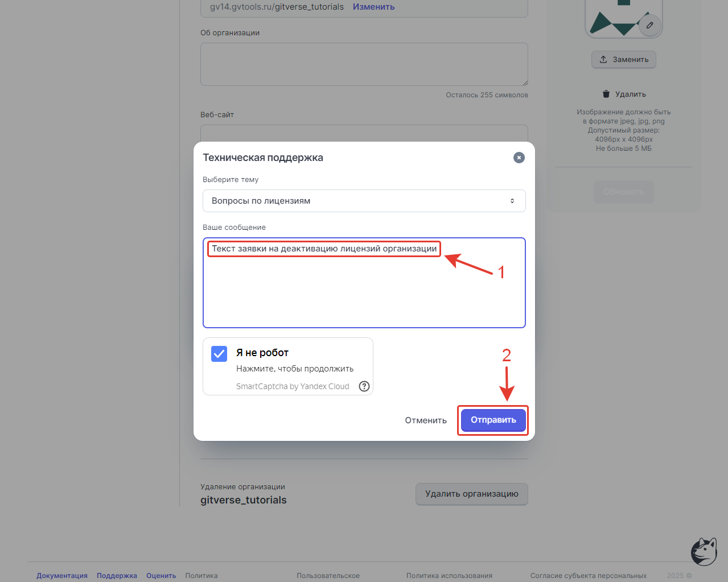Click the Отправить button
728x582 pixels.
493,420
